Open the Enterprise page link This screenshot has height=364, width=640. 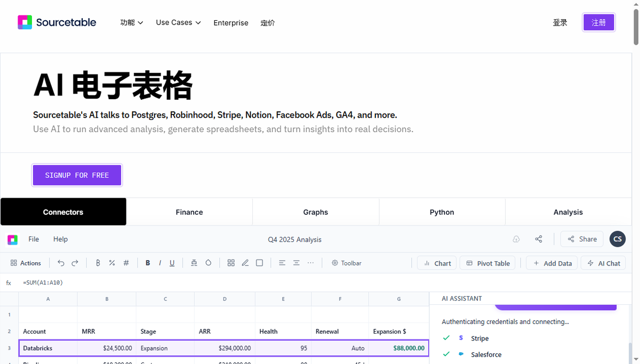tap(231, 23)
